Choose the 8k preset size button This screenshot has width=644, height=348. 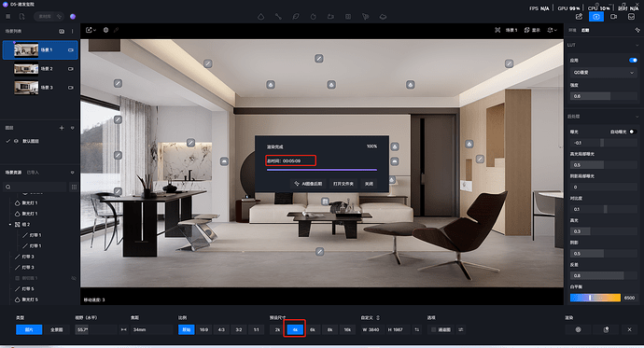(329, 329)
